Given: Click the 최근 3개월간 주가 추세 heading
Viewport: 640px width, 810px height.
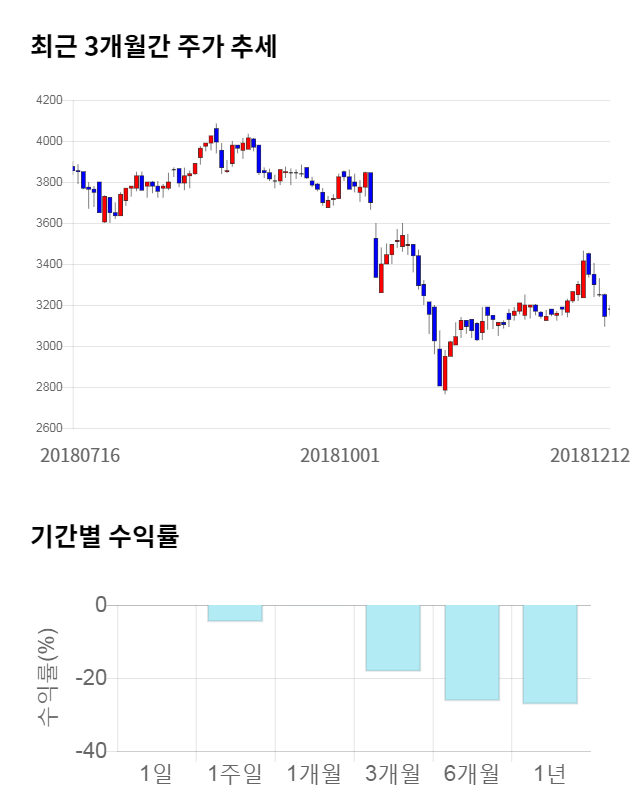Looking at the screenshot, I should pos(154,46).
